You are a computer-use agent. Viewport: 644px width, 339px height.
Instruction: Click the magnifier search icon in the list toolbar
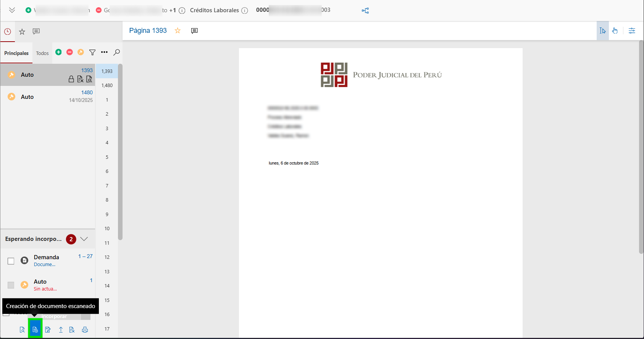pos(117,52)
